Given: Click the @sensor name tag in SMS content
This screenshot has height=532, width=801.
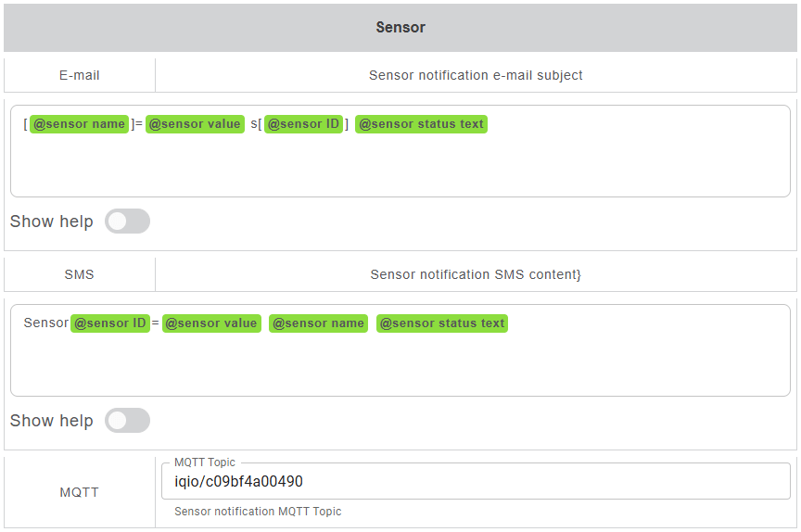Looking at the screenshot, I should click(319, 323).
